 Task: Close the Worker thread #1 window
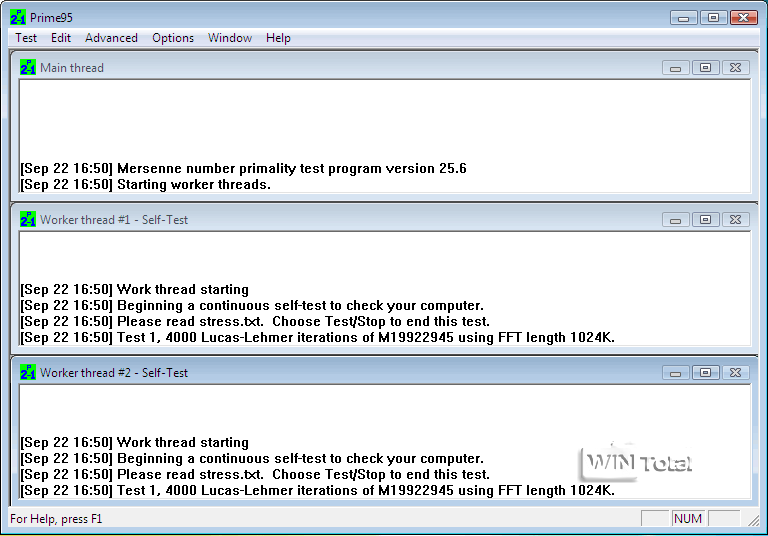(x=735, y=219)
